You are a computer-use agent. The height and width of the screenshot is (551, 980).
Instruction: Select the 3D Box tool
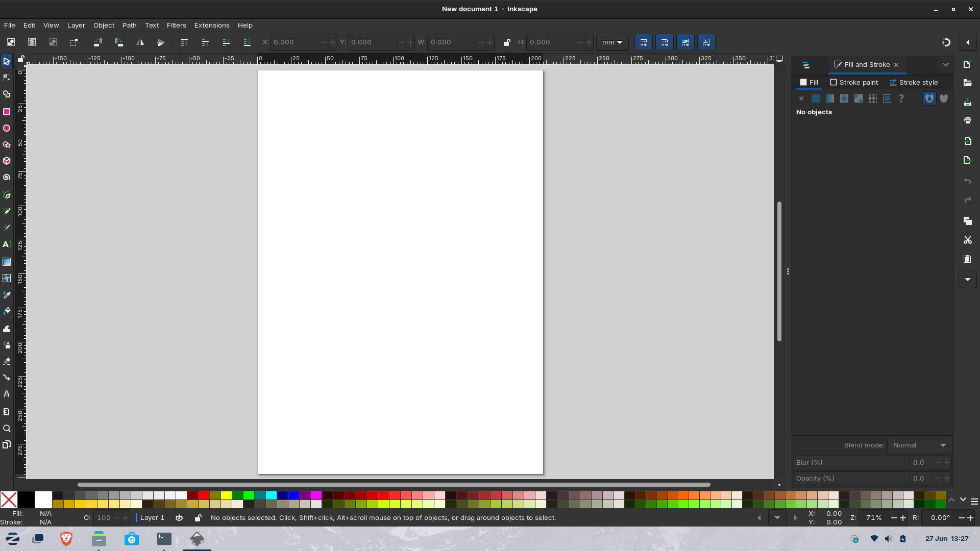click(x=7, y=161)
